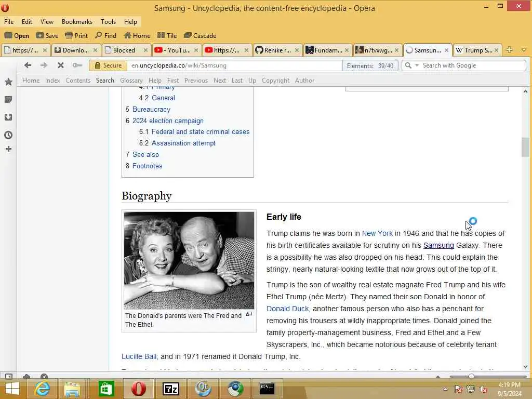532x399 pixels.
Task: Click the wand key icon in address bar
Action: click(77, 65)
